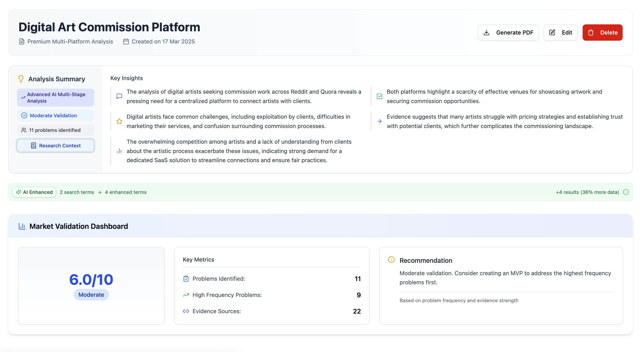Click the Edit pencil icon
The width and height of the screenshot is (644, 352).
[x=552, y=33]
